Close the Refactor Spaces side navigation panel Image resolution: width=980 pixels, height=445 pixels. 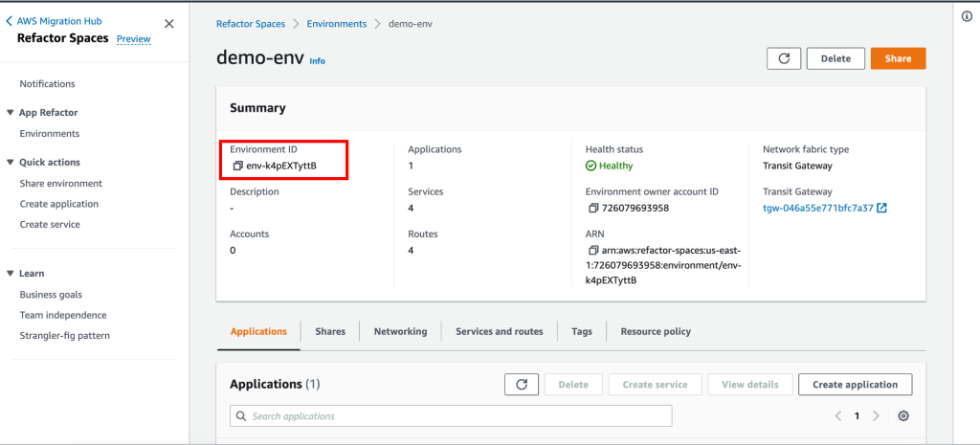coord(169,24)
